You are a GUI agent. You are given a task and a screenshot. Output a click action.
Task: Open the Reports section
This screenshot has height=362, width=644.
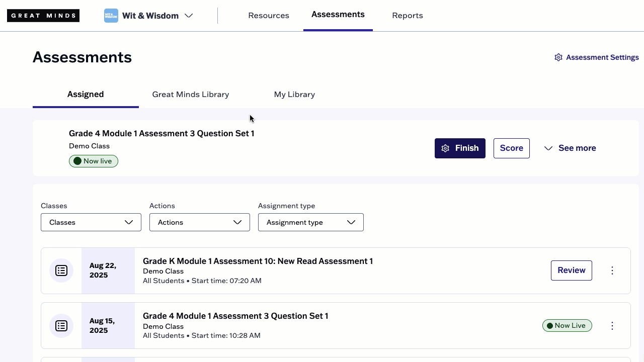[407, 15]
